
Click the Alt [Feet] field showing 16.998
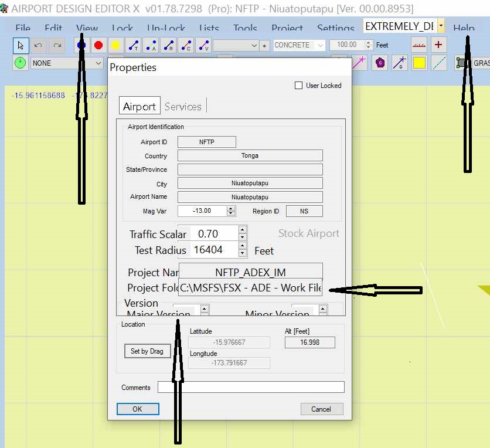pyautogui.click(x=310, y=342)
